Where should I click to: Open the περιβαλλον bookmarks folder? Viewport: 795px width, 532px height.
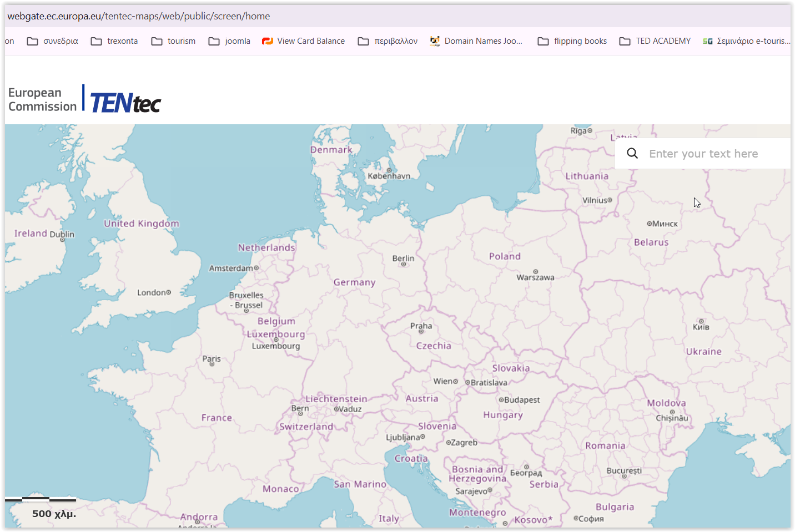(x=388, y=41)
